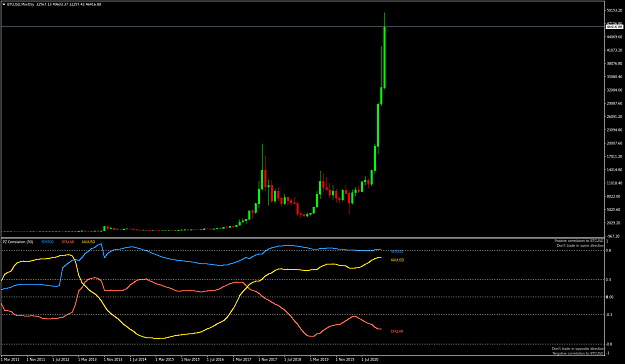Click the '1 Mar 2013' date label
The width and height of the screenshot is (625, 364).
pyautogui.click(x=87, y=359)
